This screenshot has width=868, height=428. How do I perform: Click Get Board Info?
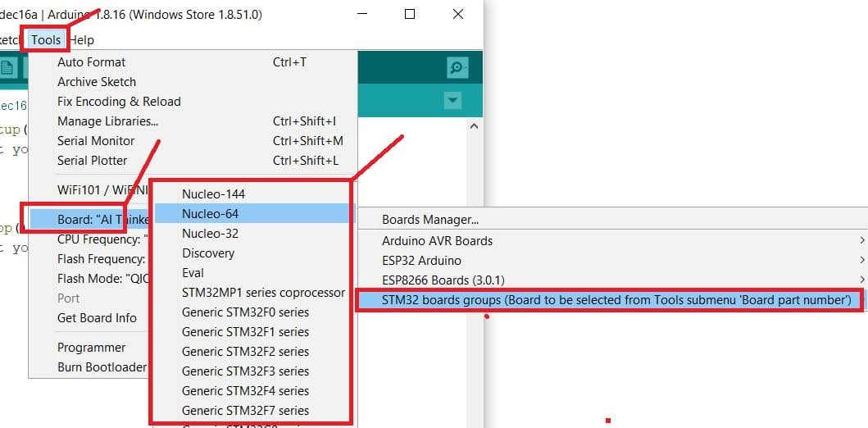[91, 318]
